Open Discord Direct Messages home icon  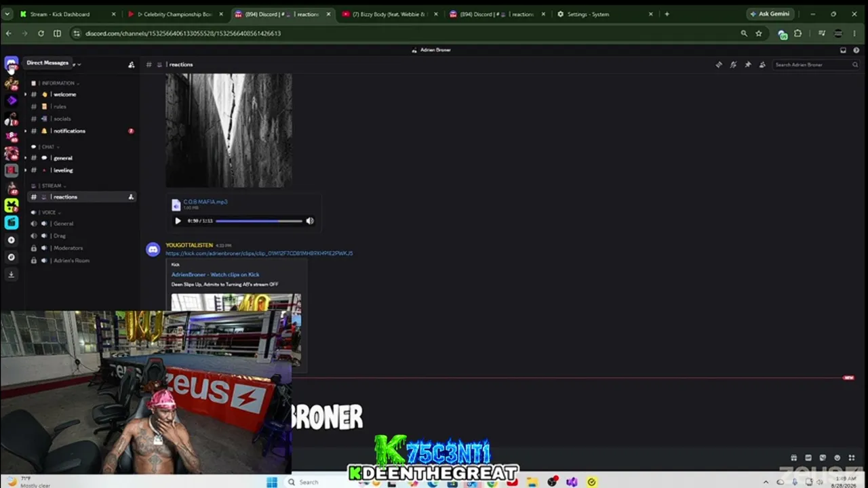[11, 63]
